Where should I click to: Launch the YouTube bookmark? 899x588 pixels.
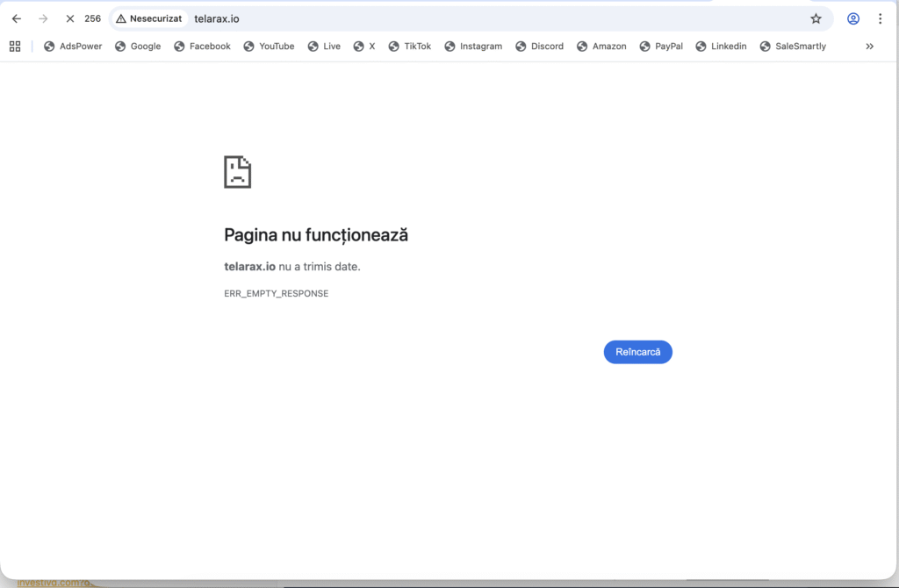click(x=269, y=47)
